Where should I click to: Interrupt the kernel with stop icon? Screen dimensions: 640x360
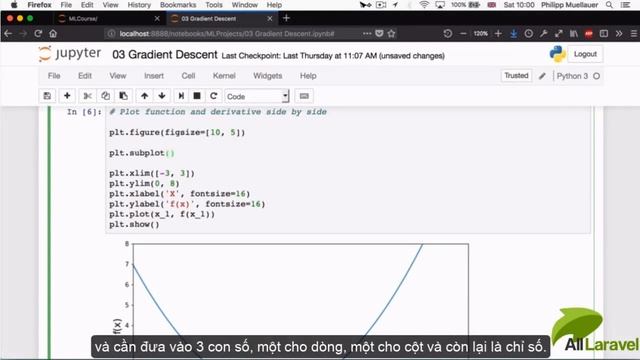click(197, 96)
